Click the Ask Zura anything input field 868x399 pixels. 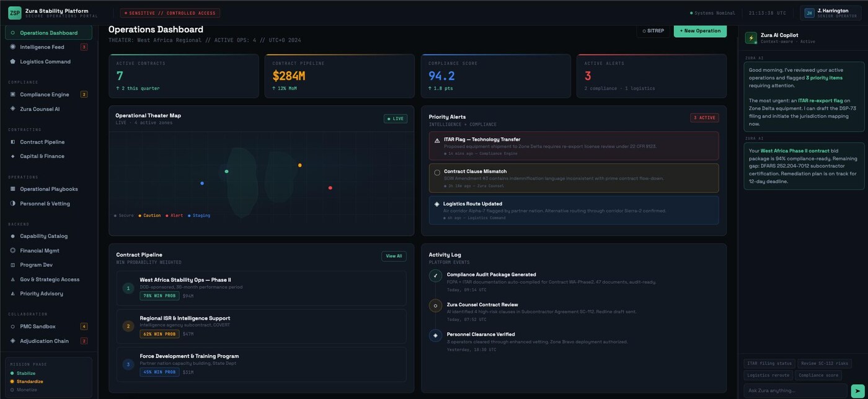pos(795,391)
